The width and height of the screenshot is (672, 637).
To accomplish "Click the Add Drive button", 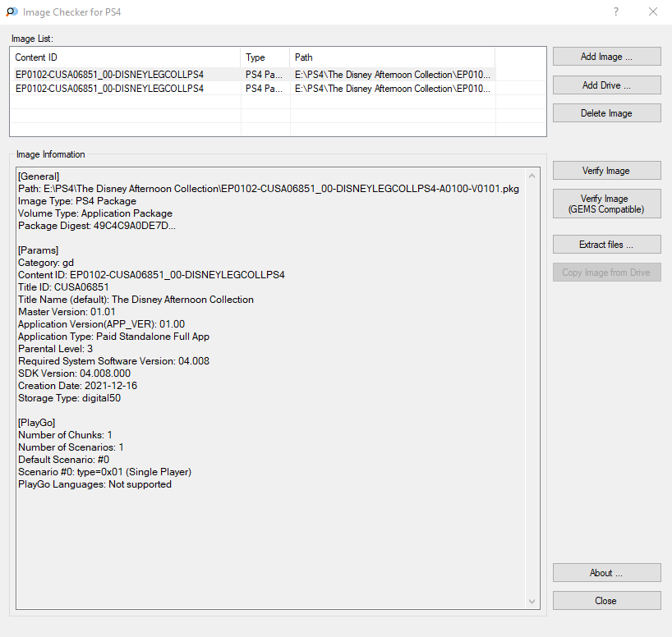I will click(x=606, y=85).
